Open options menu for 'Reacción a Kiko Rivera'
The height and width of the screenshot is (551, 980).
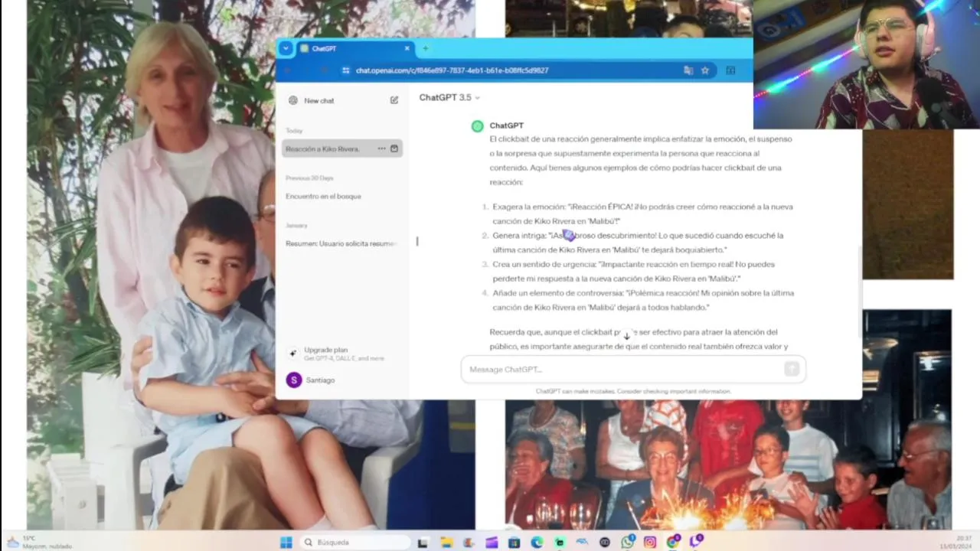pos(381,148)
